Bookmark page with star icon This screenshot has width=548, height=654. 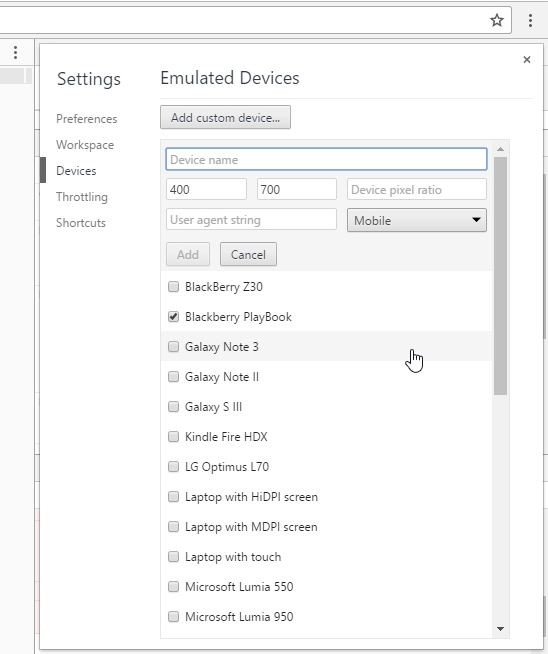pyautogui.click(x=496, y=20)
